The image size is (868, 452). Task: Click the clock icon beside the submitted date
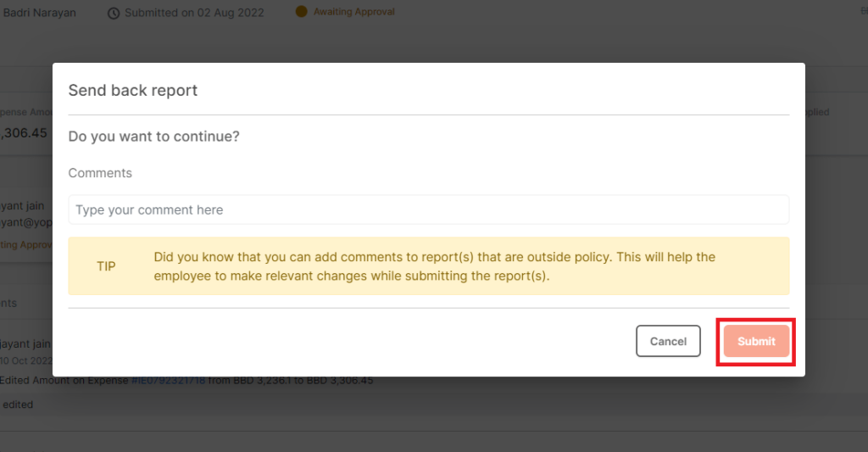pyautogui.click(x=114, y=13)
